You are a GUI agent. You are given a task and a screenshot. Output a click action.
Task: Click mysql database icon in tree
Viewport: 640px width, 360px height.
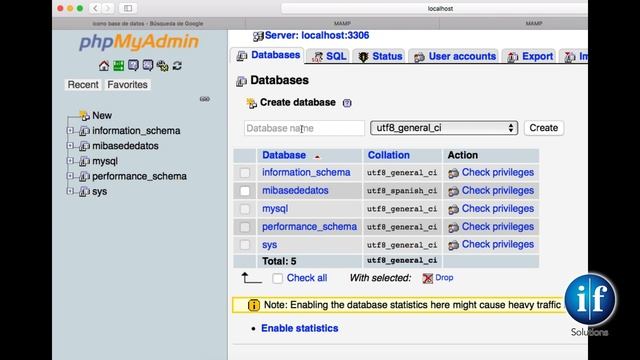tap(84, 161)
